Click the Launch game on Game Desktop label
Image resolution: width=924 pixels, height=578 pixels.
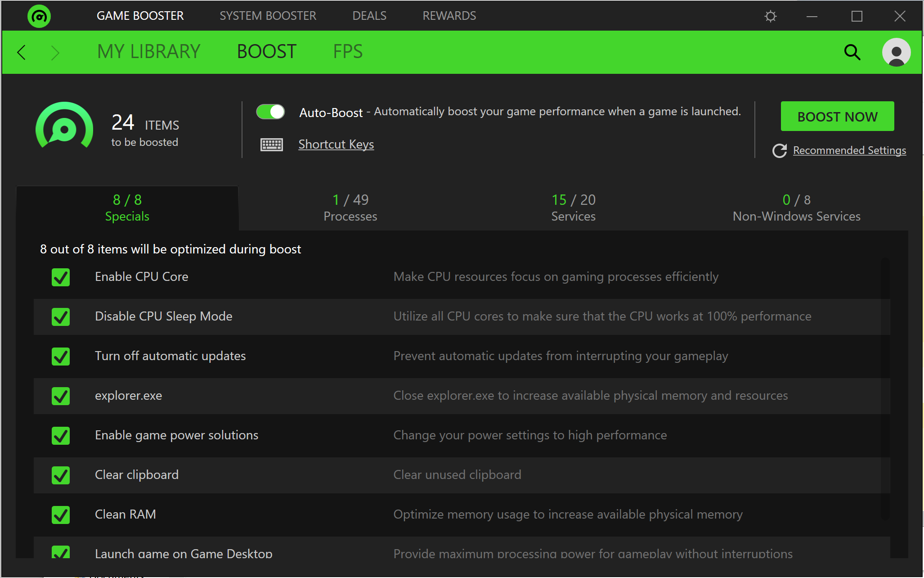[x=184, y=553]
